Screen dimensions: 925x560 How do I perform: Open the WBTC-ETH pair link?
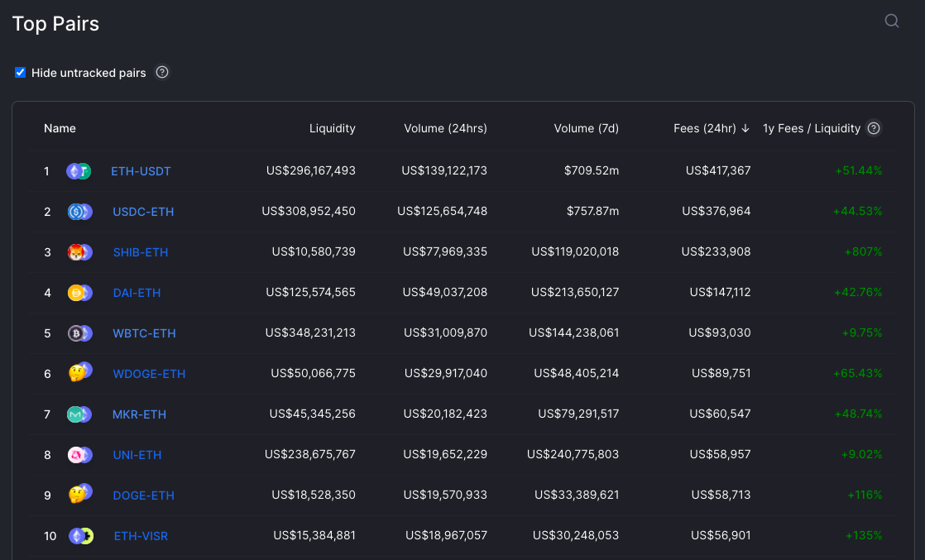pyautogui.click(x=144, y=333)
